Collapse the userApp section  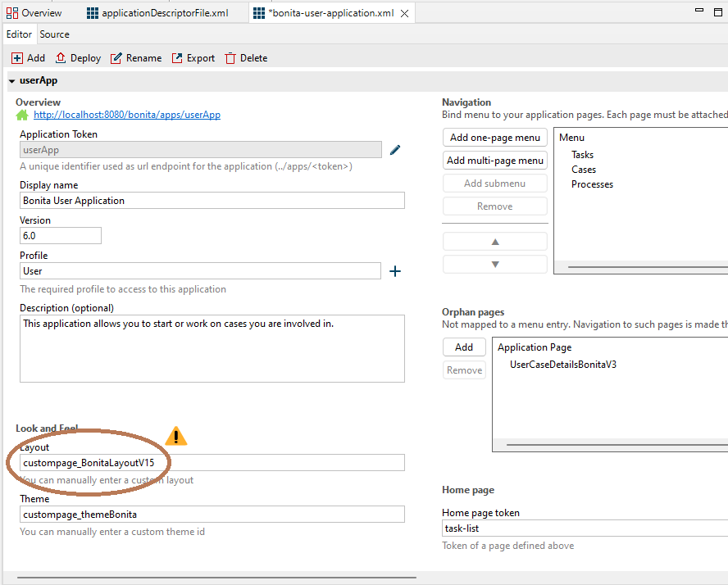[x=12, y=81]
